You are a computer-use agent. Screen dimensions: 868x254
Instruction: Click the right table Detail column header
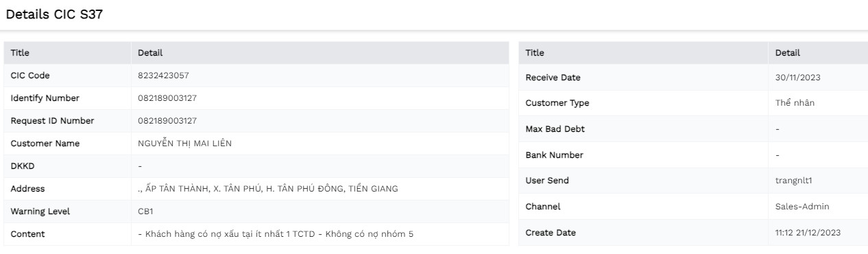click(x=787, y=53)
